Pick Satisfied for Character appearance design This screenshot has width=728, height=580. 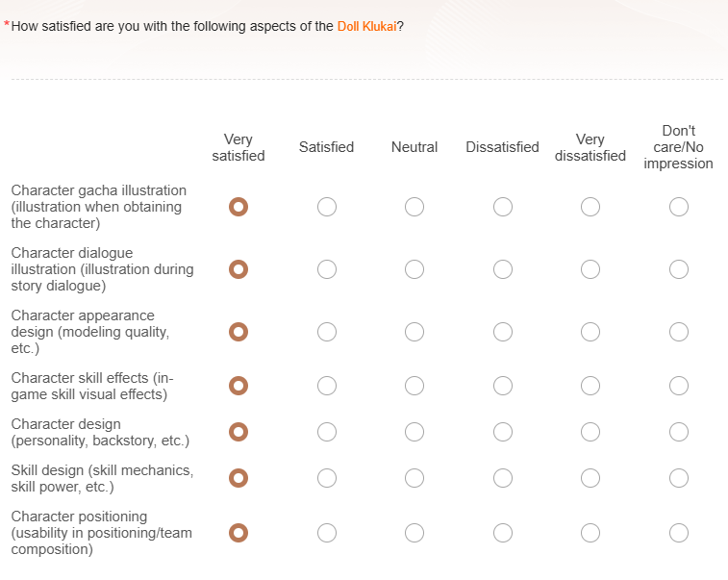pos(327,332)
